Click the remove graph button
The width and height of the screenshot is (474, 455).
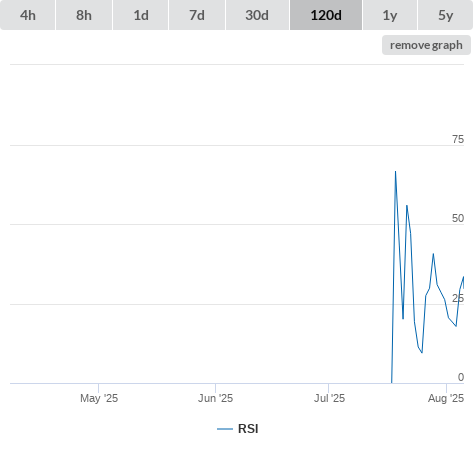point(426,45)
